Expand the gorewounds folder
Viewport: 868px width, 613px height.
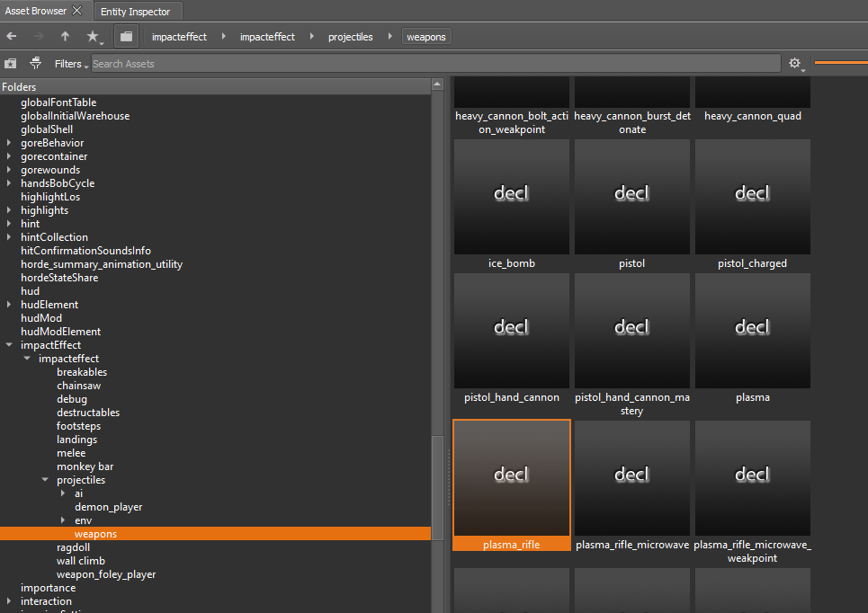(x=9, y=170)
